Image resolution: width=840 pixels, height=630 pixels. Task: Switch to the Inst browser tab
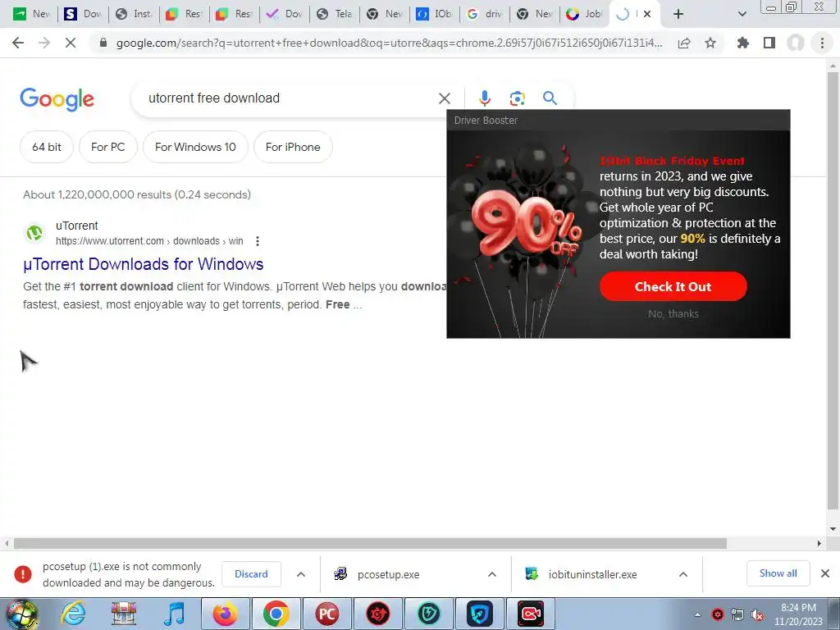[134, 14]
